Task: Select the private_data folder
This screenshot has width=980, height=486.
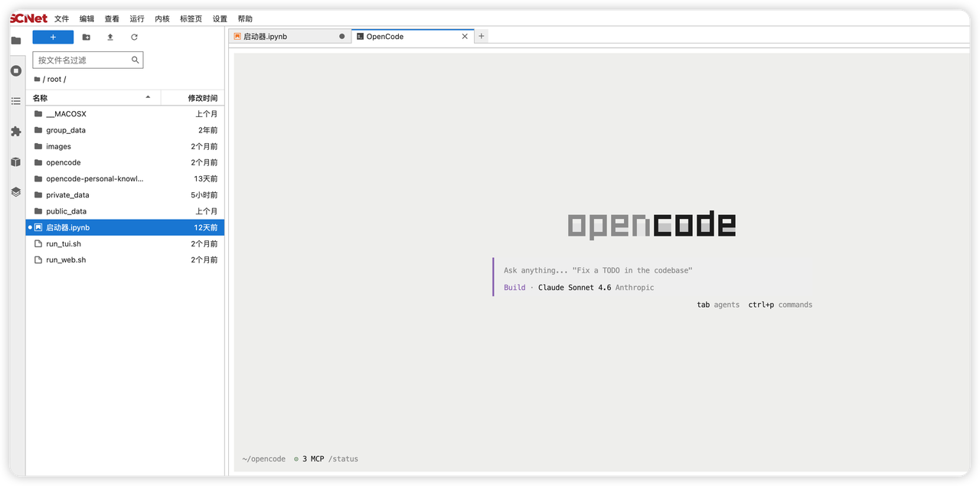Action: click(x=125, y=195)
